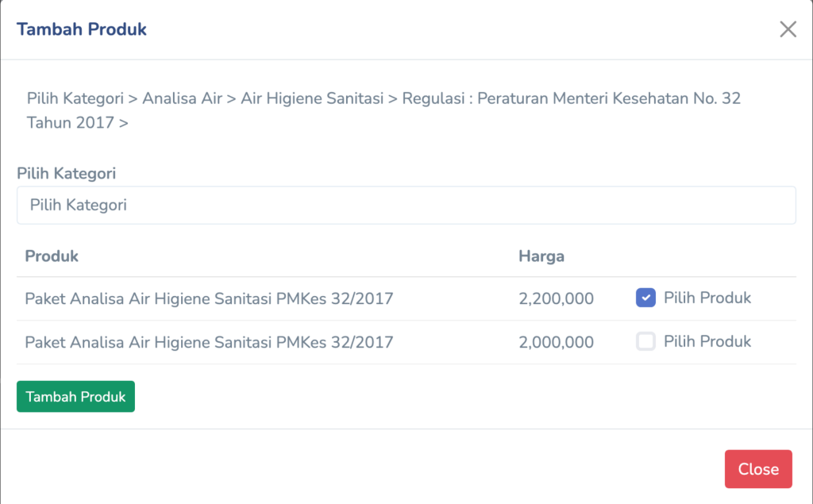
Task: Click the red Close button
Action: (x=757, y=469)
